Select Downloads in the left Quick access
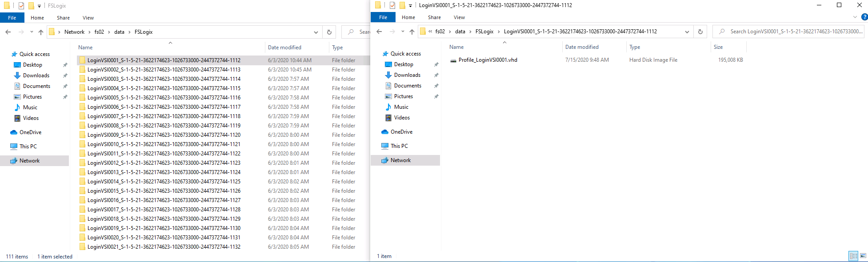 click(36, 75)
